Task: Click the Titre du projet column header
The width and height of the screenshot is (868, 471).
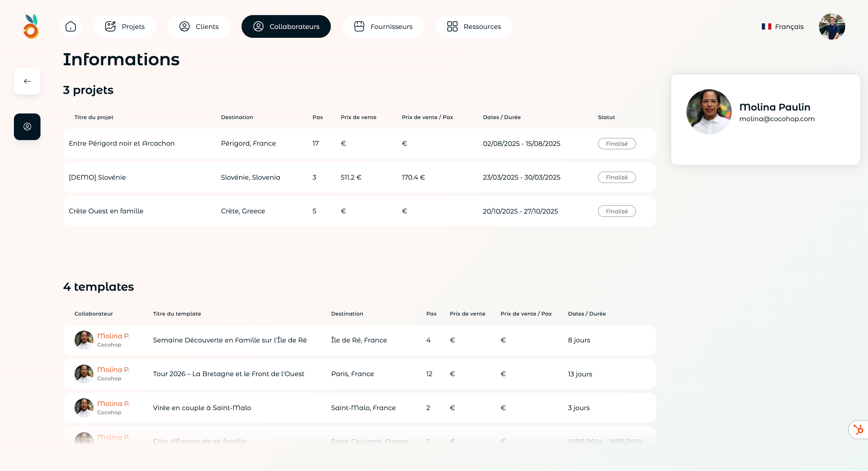Action: [94, 117]
